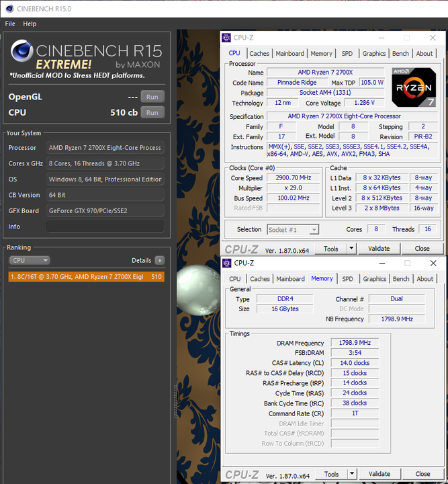Open the Socket #1 selection dropdown
The height and width of the screenshot is (484, 448).
(x=293, y=230)
